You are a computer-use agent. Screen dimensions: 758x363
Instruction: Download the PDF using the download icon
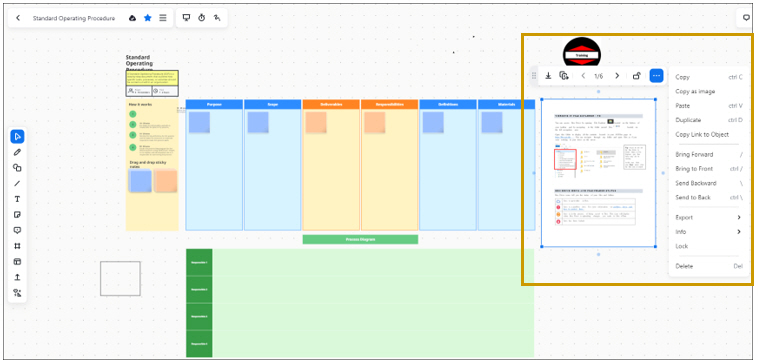coord(548,76)
